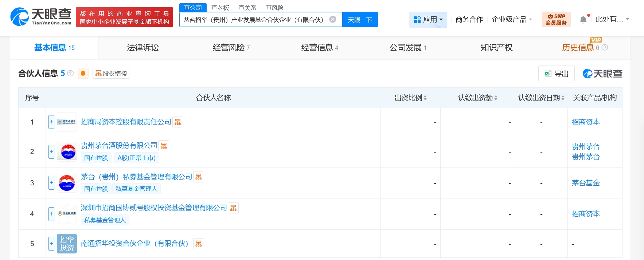
Task: Click help icon beside 合伙人信息 heading
Action: (x=71, y=74)
